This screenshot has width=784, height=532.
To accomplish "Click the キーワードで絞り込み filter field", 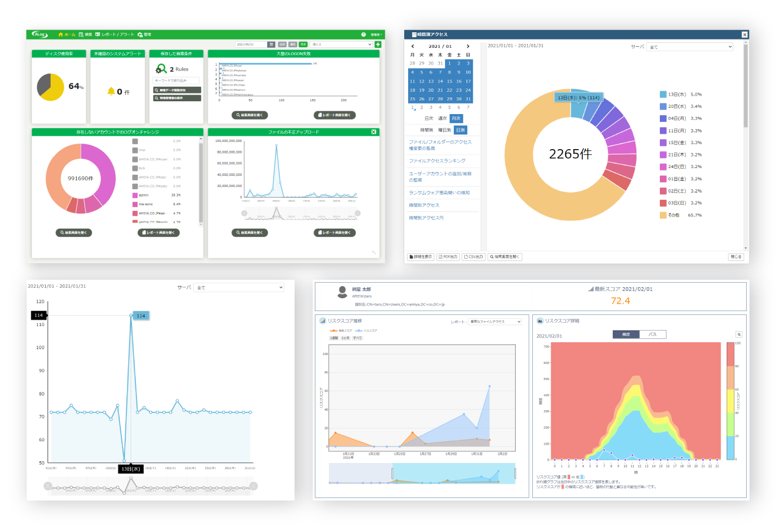I will click(x=177, y=81).
